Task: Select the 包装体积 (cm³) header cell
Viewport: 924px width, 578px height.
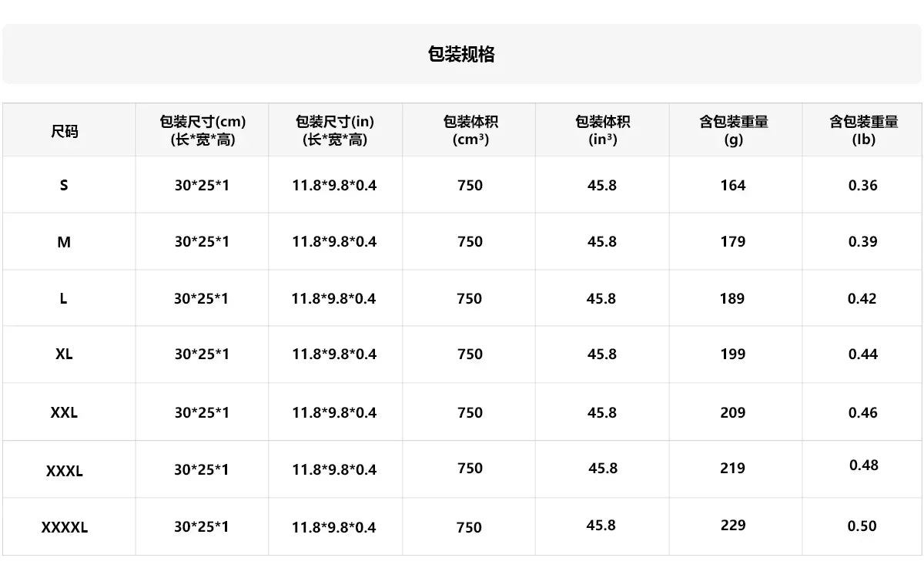Action: [470, 130]
